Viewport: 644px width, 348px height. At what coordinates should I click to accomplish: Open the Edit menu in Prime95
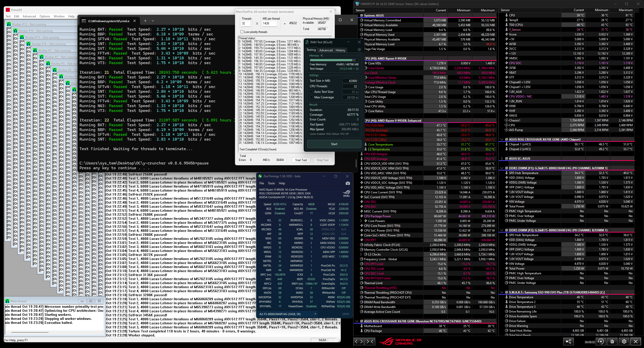coord(17,16)
